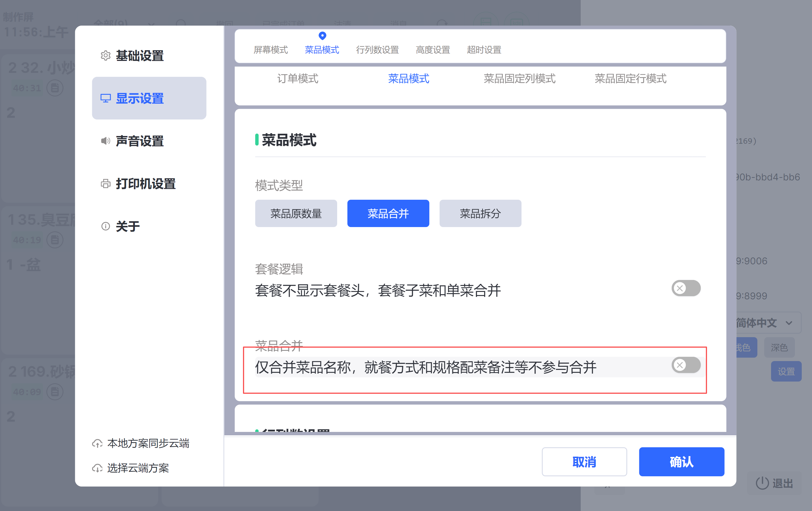The height and width of the screenshot is (511, 812).
Task: Click the power icon next to 退出
Action: point(762,483)
